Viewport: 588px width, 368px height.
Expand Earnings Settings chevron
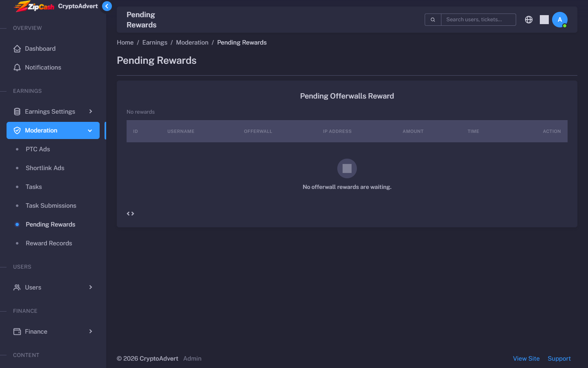(x=91, y=111)
